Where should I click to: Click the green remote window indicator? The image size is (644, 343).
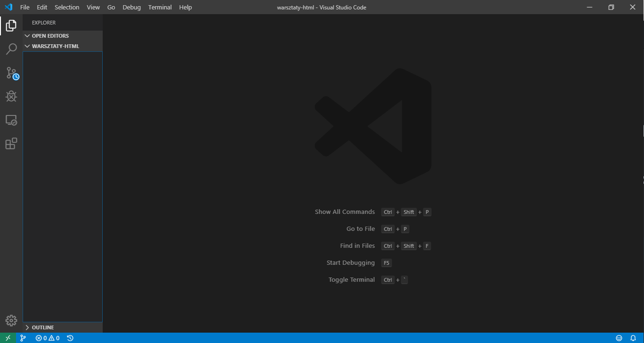8,338
